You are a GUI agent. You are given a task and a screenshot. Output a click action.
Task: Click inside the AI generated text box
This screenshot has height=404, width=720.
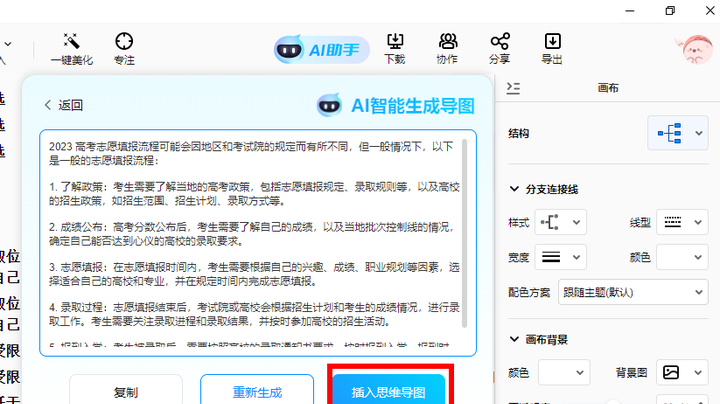[258, 243]
